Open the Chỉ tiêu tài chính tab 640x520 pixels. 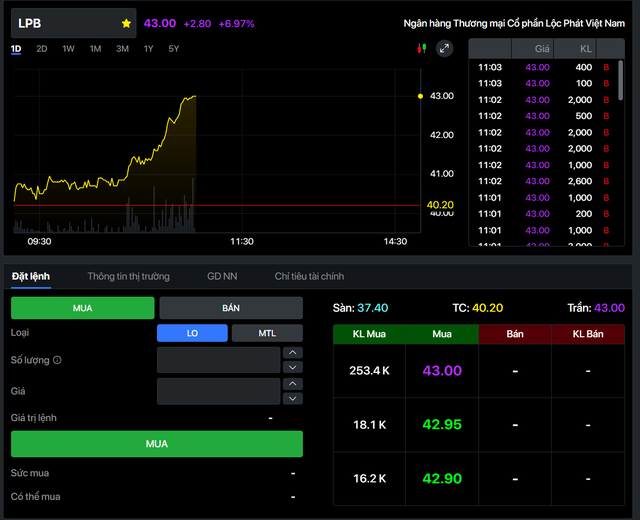[309, 276]
